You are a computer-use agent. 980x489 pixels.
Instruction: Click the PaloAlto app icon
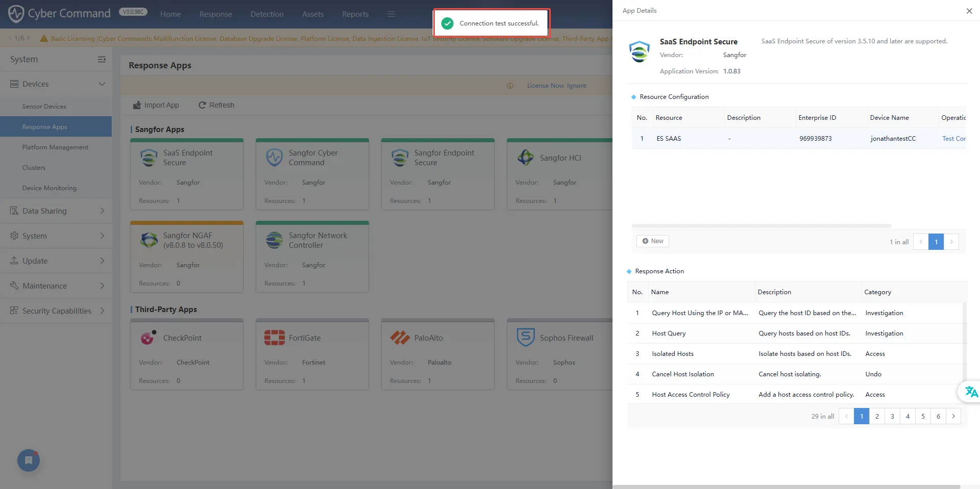[400, 338]
